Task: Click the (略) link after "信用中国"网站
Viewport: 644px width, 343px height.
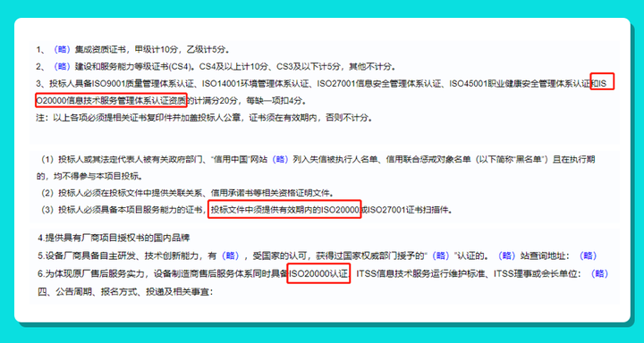Action: [280, 159]
